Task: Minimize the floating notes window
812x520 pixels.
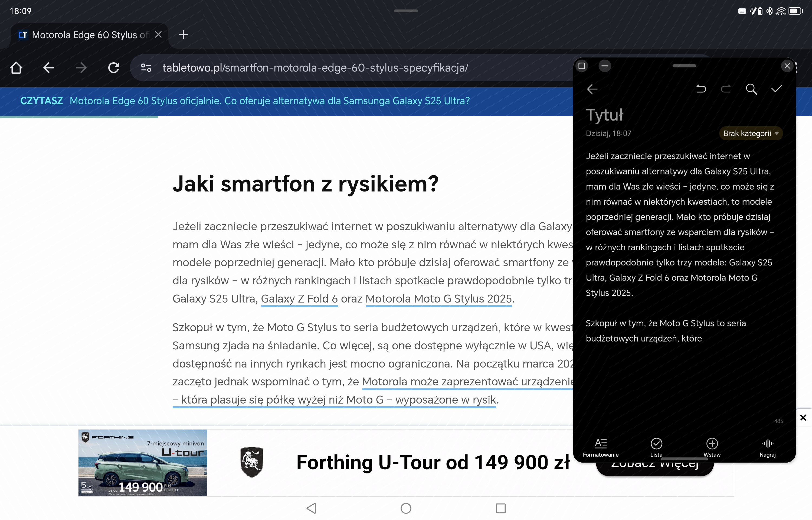Action: point(605,66)
